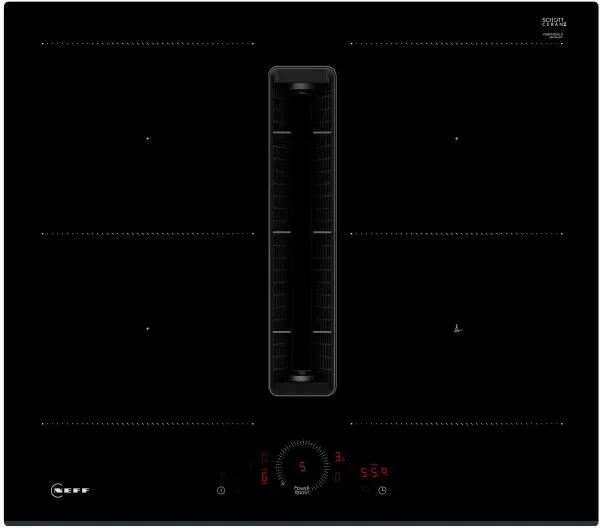Tap the timer clock icon
600x528 pixels.
coord(382,490)
